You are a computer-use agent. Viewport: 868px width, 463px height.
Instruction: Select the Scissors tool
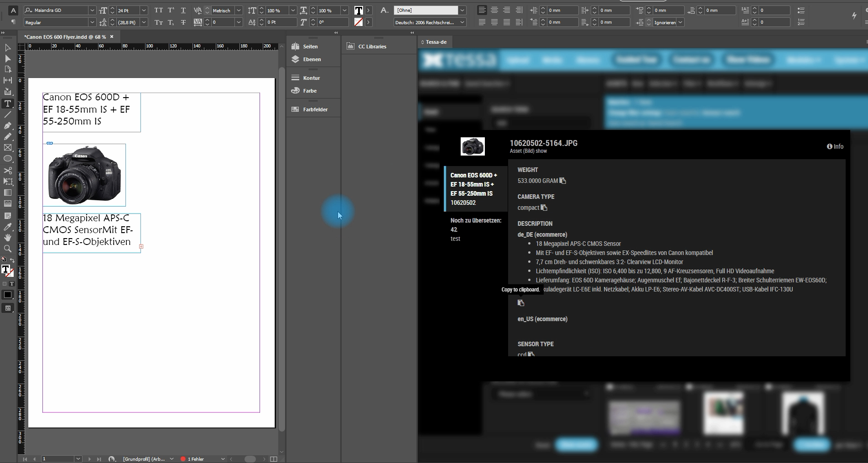tap(8, 170)
